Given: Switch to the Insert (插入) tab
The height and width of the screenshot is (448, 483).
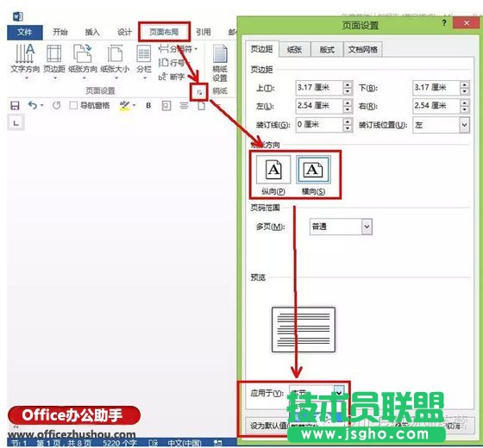Looking at the screenshot, I should coord(92,32).
